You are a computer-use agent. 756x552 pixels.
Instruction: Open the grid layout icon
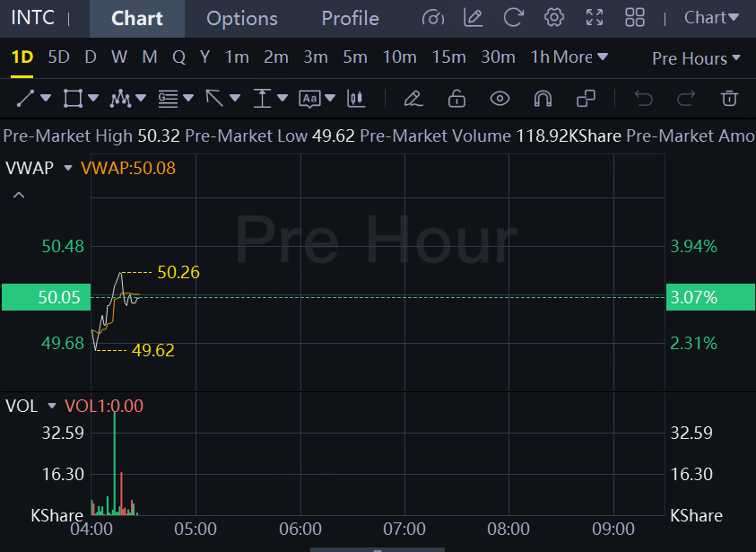[635, 18]
